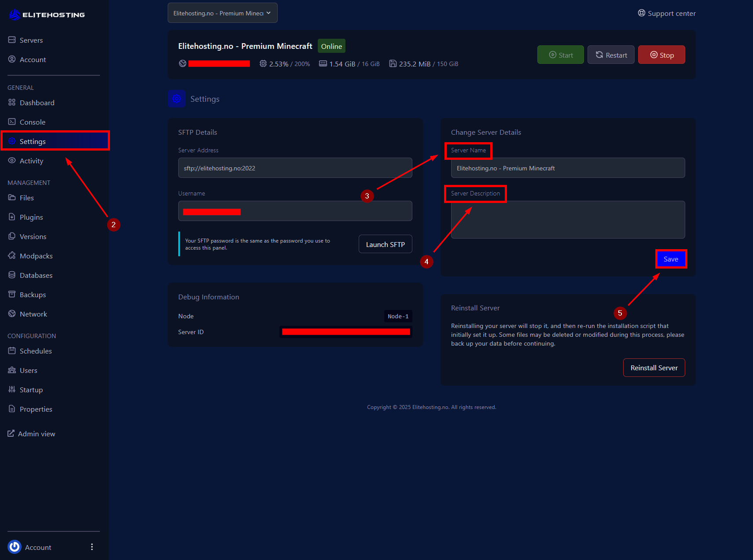This screenshot has height=560, width=753.
Task: Click the Console terminal icon
Action: point(12,122)
